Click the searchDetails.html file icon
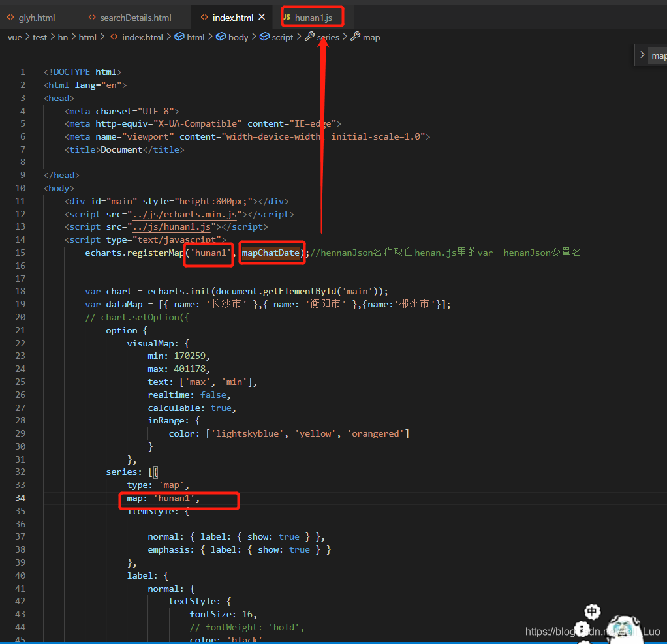667x644 pixels. [92, 18]
